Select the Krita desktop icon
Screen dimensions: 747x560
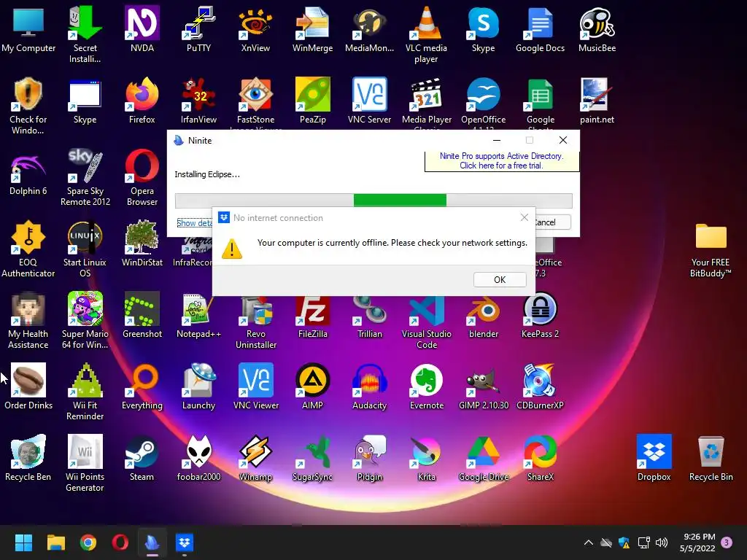coord(426,458)
